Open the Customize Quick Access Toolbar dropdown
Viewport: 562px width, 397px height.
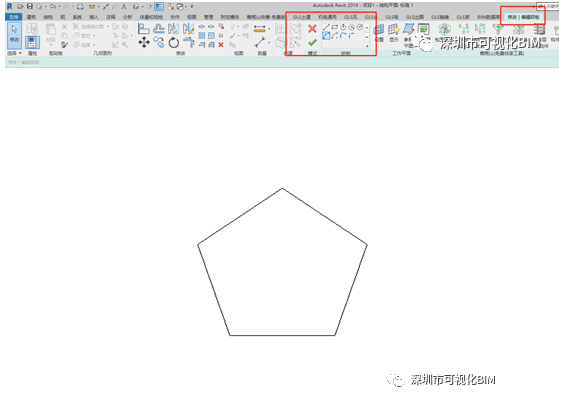(192, 6)
